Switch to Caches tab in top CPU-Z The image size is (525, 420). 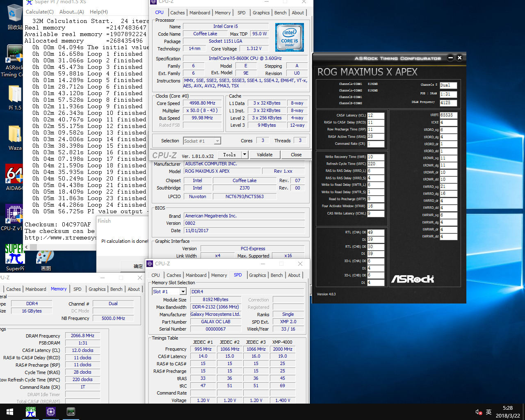(178, 13)
